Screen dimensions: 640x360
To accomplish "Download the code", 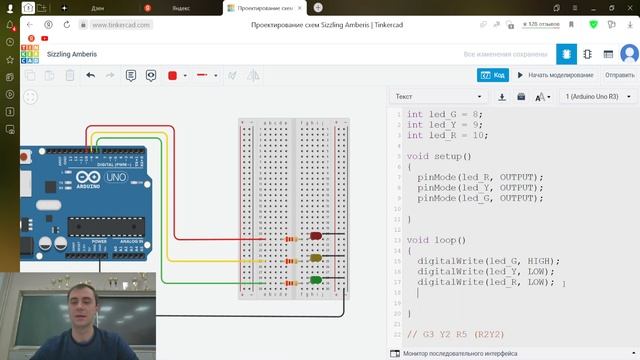I will pyautogui.click(x=502, y=97).
